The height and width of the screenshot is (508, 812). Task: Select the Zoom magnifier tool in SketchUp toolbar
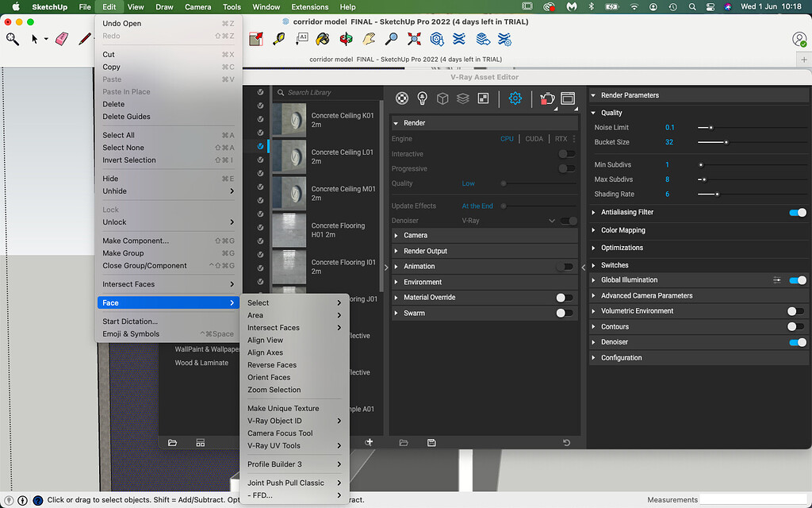[390, 38]
